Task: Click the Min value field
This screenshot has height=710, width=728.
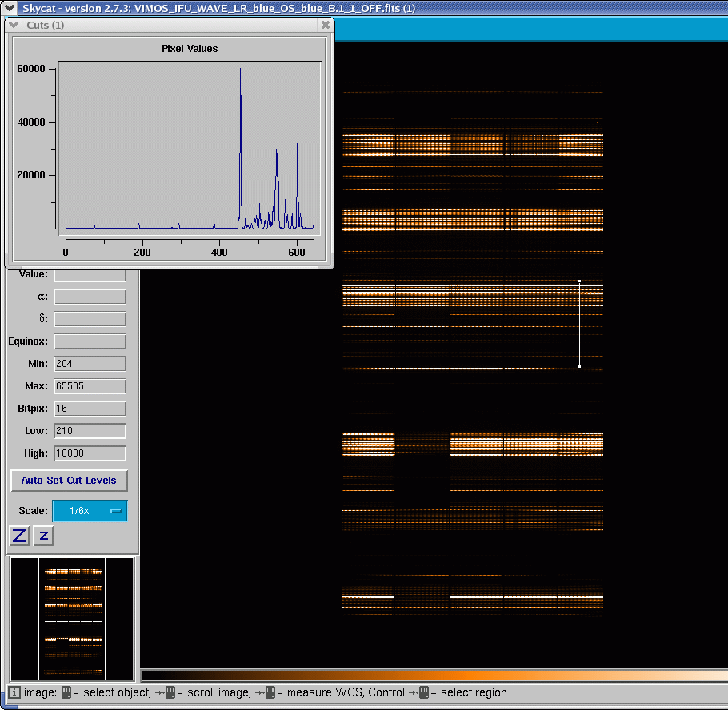Action: [x=90, y=364]
